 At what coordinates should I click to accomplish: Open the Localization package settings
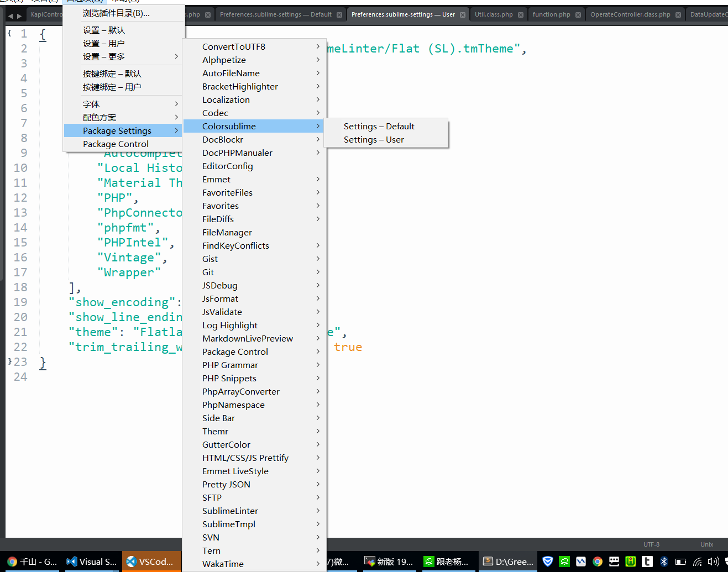click(x=254, y=99)
